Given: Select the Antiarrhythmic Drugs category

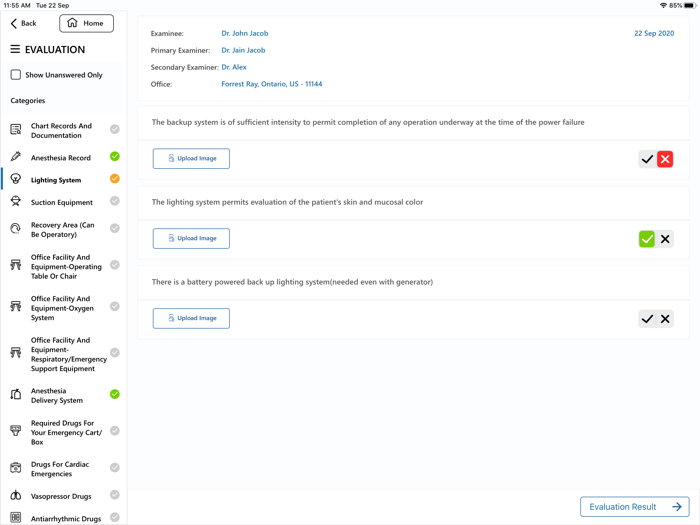Looking at the screenshot, I should [x=65, y=518].
